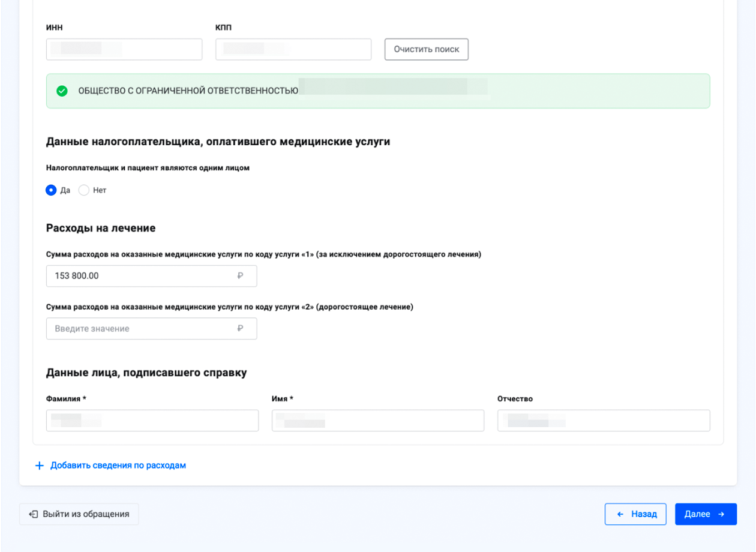Viewport: 756px width, 552px height.
Task: Click the exit icon in the Выйти из обращения button
Action: tap(34, 514)
